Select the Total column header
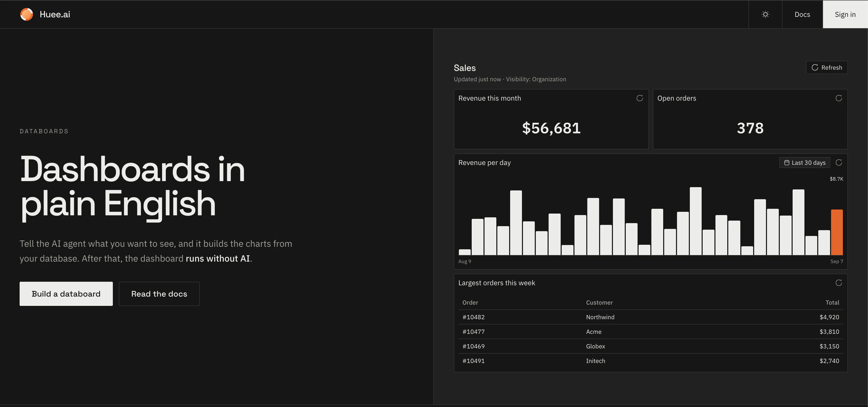The width and height of the screenshot is (868, 407). (832, 302)
